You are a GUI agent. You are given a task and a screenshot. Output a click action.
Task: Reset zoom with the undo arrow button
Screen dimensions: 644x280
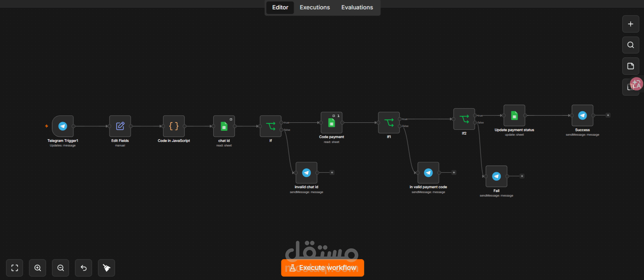pos(84,268)
